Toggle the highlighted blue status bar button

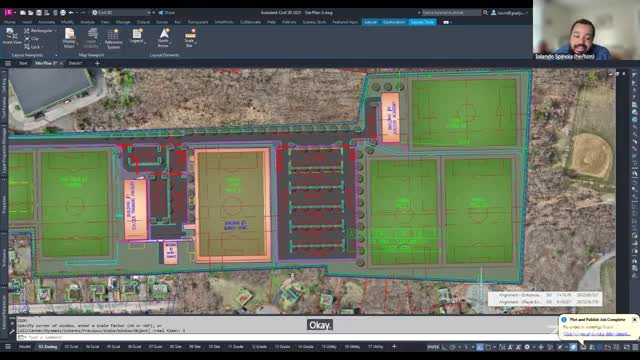pos(573,347)
